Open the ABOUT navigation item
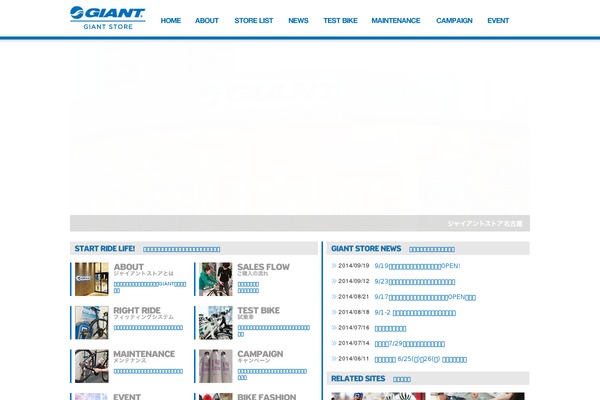Screen dimensions: 600x400 [x=207, y=21]
